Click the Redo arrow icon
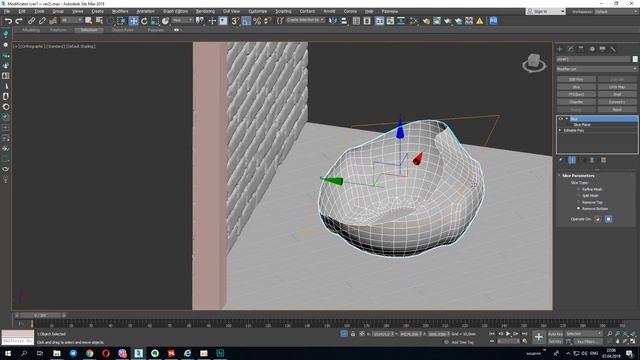This screenshot has height=360, width=640. (x=18, y=21)
